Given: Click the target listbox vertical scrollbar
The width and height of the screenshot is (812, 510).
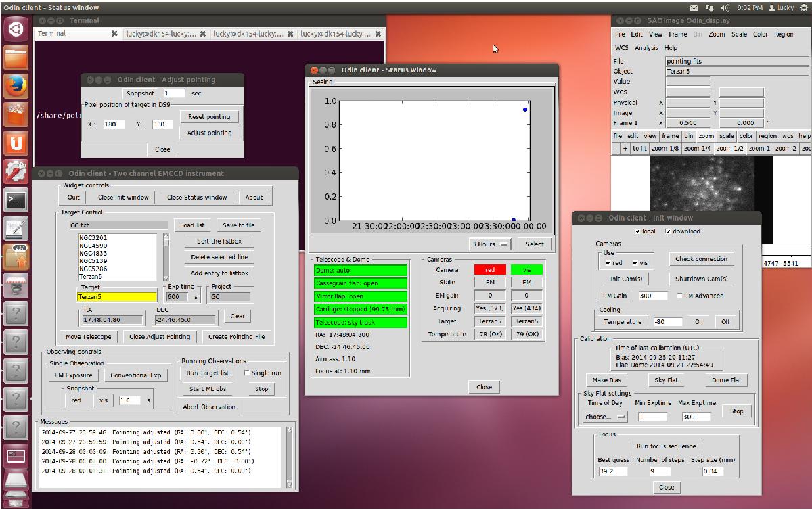Looking at the screenshot, I should pyautogui.click(x=166, y=257).
